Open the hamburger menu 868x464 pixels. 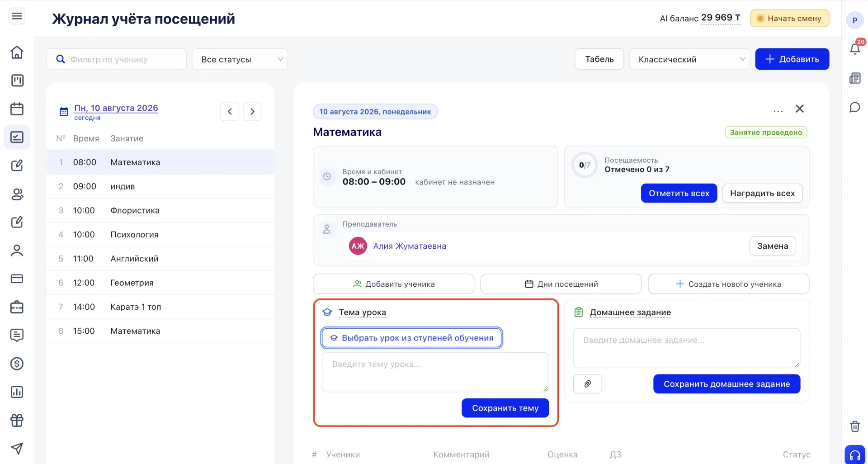coord(17,16)
